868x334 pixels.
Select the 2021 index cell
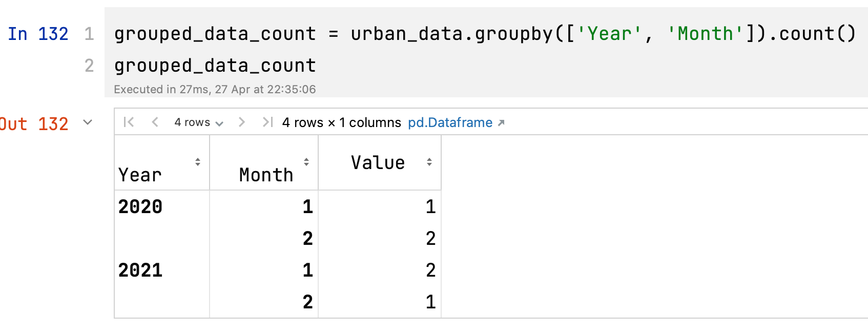click(140, 270)
